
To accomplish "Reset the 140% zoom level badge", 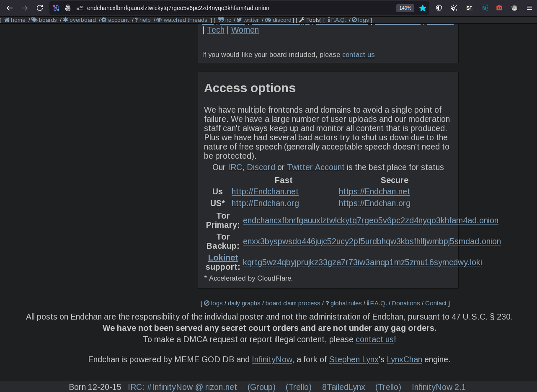I will (405, 8).
